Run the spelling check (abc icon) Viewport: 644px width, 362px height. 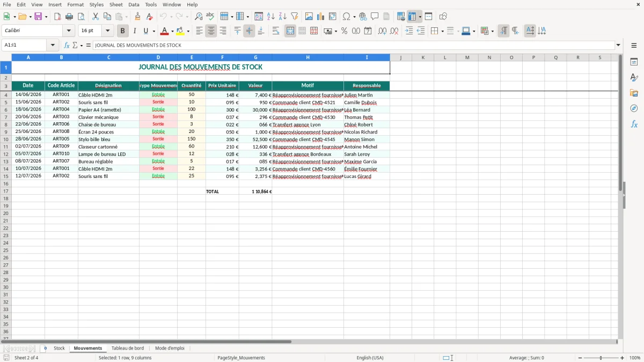[x=210, y=17]
